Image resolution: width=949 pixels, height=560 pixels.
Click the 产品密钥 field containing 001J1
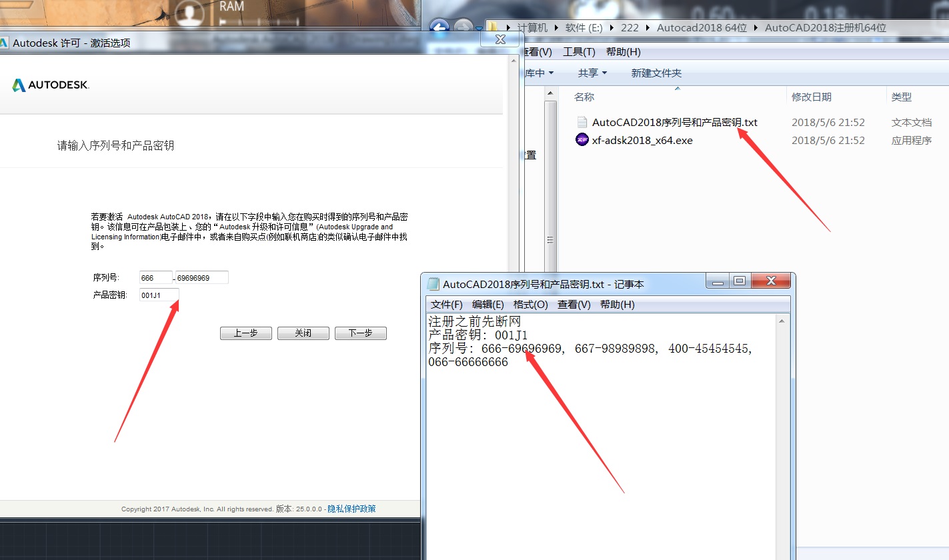coord(159,295)
